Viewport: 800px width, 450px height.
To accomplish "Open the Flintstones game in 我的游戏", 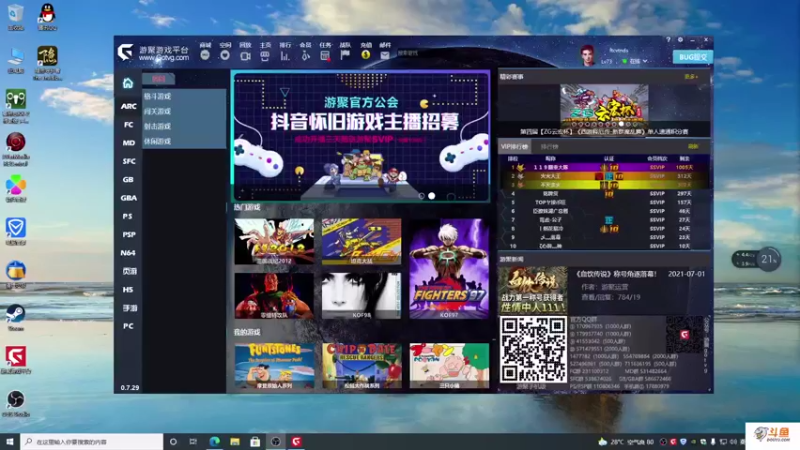I will pyautogui.click(x=274, y=366).
